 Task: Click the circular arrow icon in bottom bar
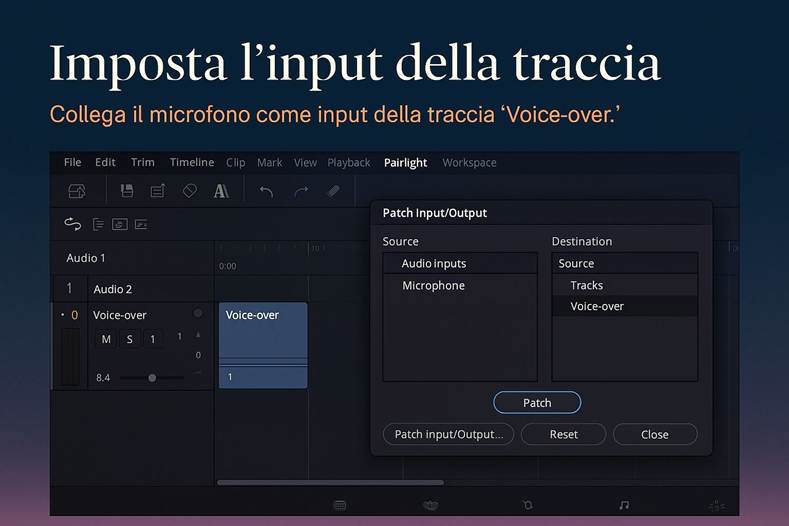click(x=527, y=505)
